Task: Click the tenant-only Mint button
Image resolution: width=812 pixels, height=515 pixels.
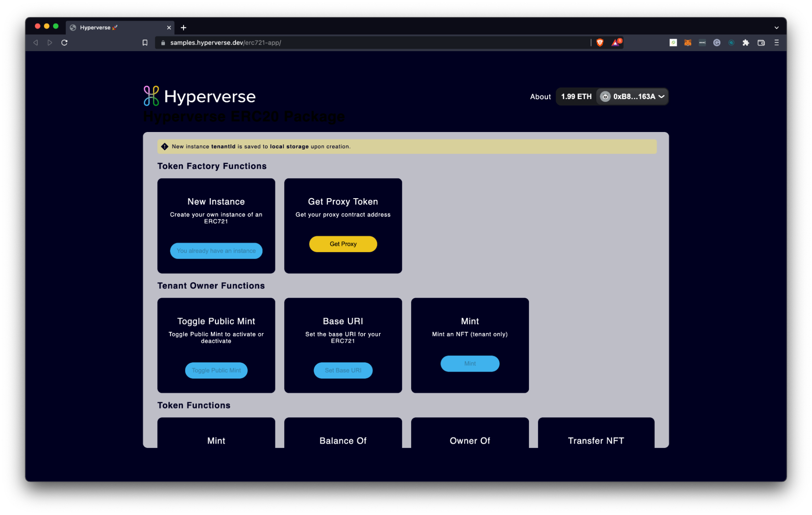Action: [470, 364]
